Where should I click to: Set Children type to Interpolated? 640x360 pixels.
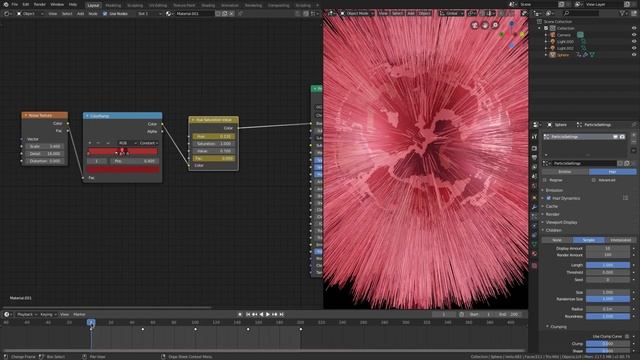point(620,240)
